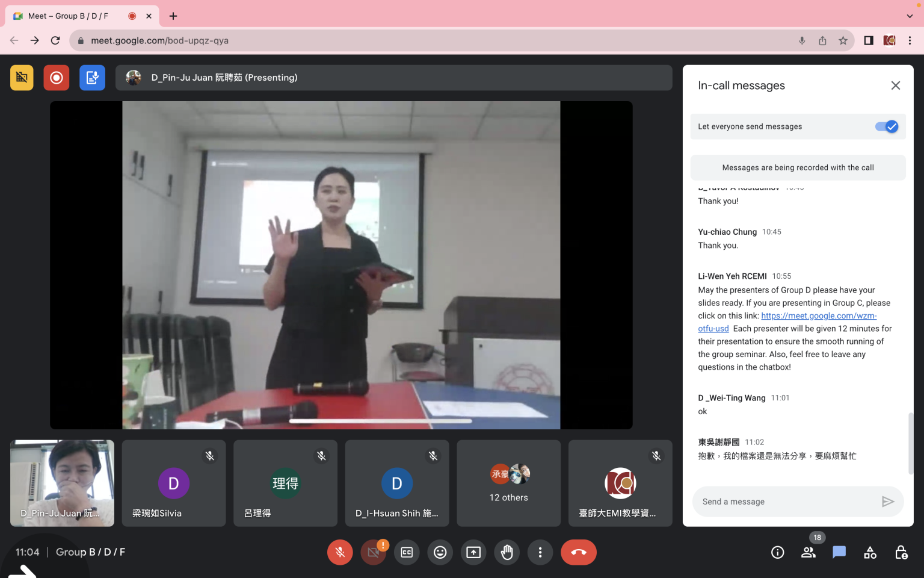The image size is (924, 578).
Task: Click the browser forward arrow
Action: click(35, 40)
